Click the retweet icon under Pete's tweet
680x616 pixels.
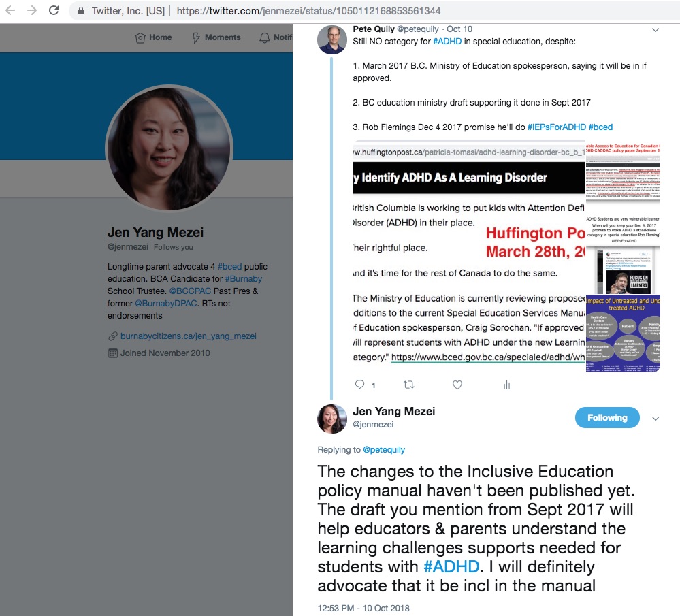point(408,385)
